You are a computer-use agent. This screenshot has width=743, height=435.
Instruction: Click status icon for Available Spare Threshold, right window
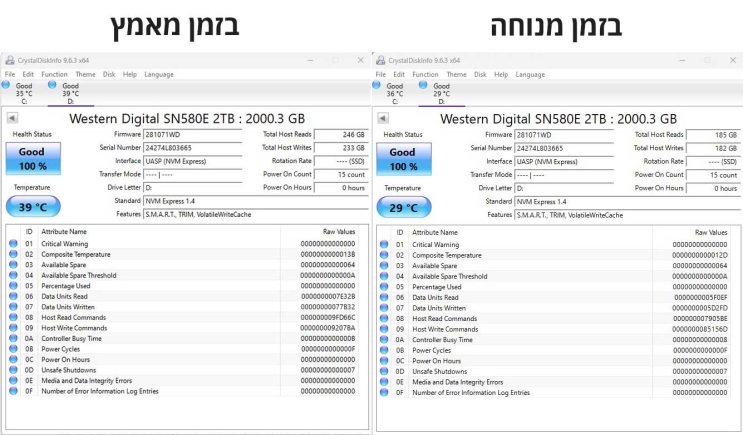click(x=384, y=276)
